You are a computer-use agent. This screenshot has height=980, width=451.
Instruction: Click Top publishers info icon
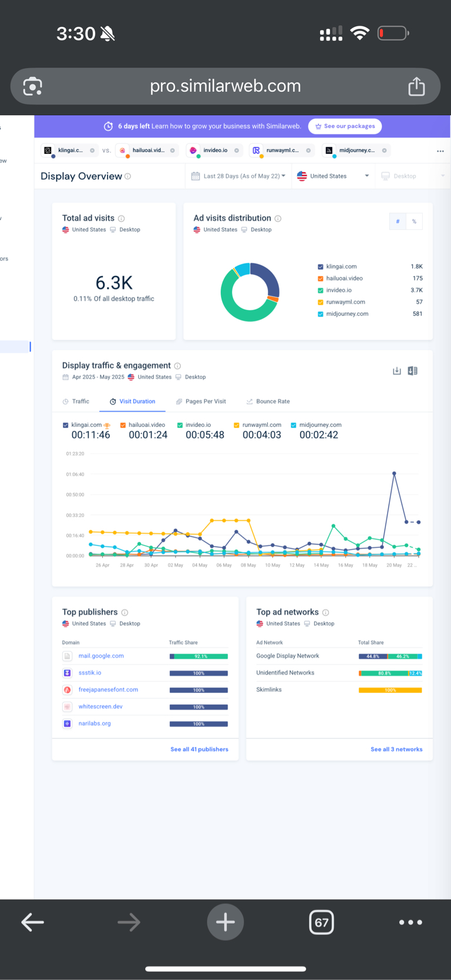tap(124, 612)
